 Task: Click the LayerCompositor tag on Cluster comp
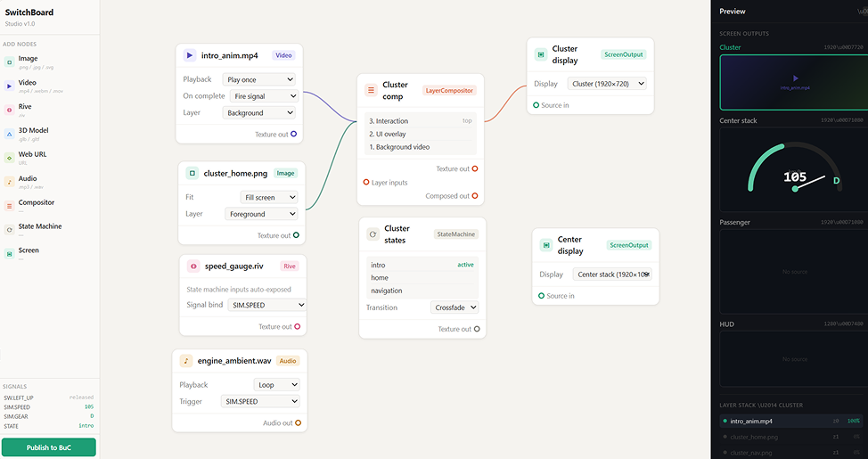[449, 90]
